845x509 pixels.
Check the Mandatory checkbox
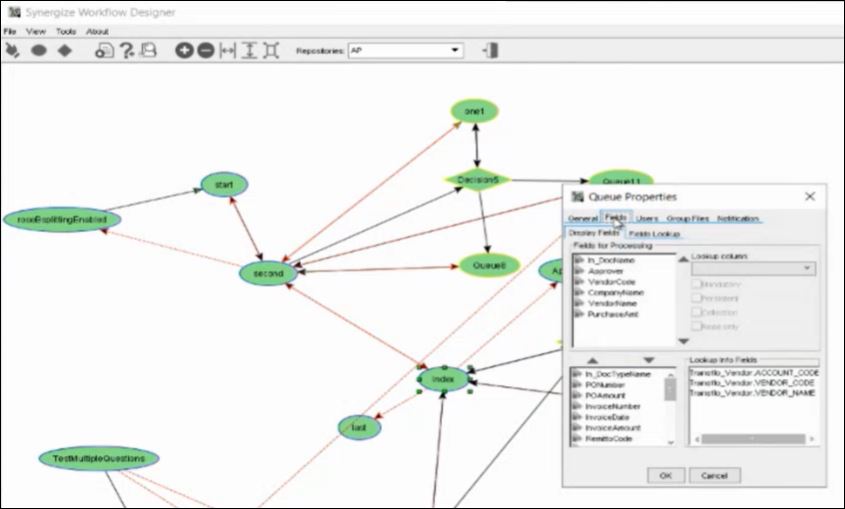697,284
